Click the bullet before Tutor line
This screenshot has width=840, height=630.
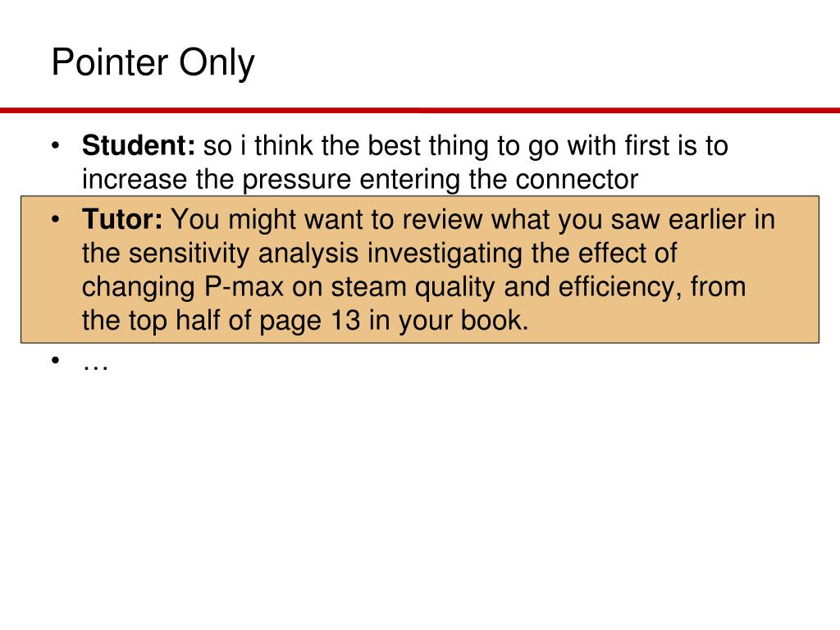tap(56, 220)
